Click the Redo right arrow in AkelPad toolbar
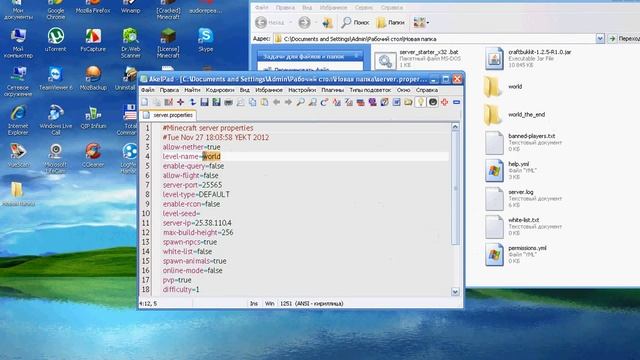This screenshot has height=360, width=640. [288, 102]
